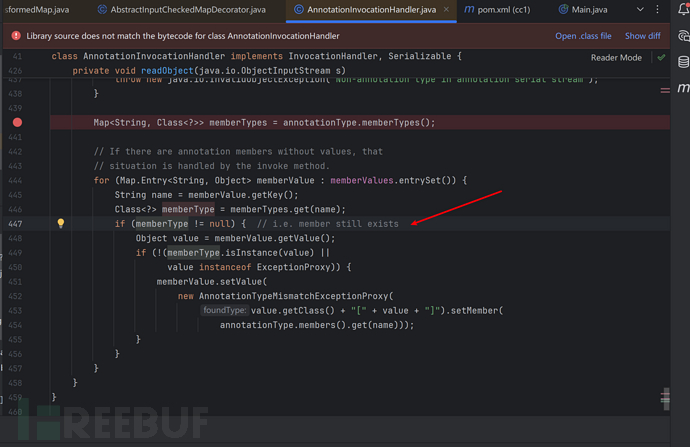This screenshot has width=690, height=447.
Task: Click the sticky readObject method line
Action: coord(209,70)
